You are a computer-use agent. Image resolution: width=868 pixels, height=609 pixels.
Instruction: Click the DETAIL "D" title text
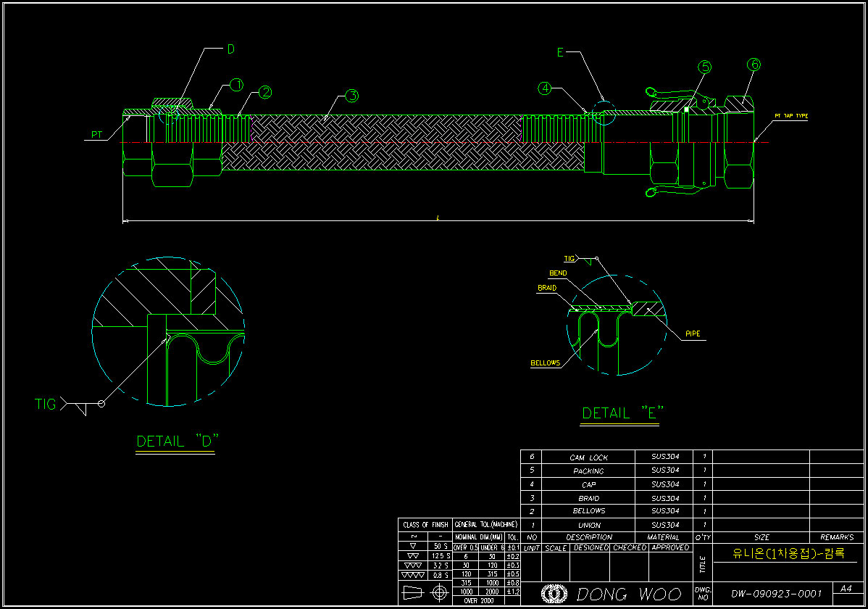[177, 441]
